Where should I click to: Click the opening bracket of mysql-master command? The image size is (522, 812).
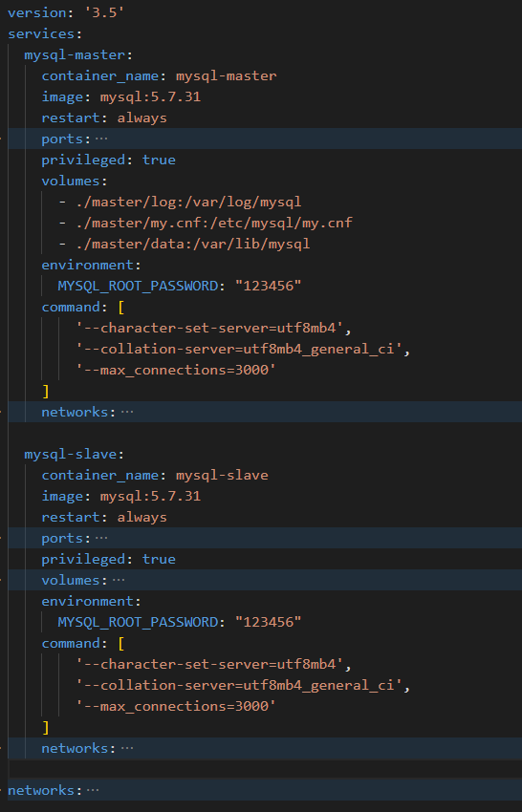pyautogui.click(x=120, y=307)
